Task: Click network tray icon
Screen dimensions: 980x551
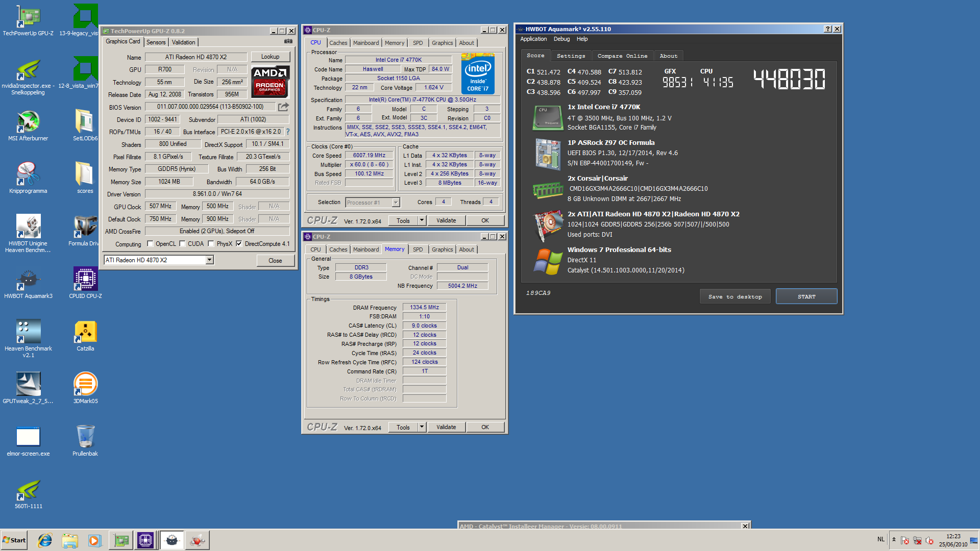Action: point(917,540)
